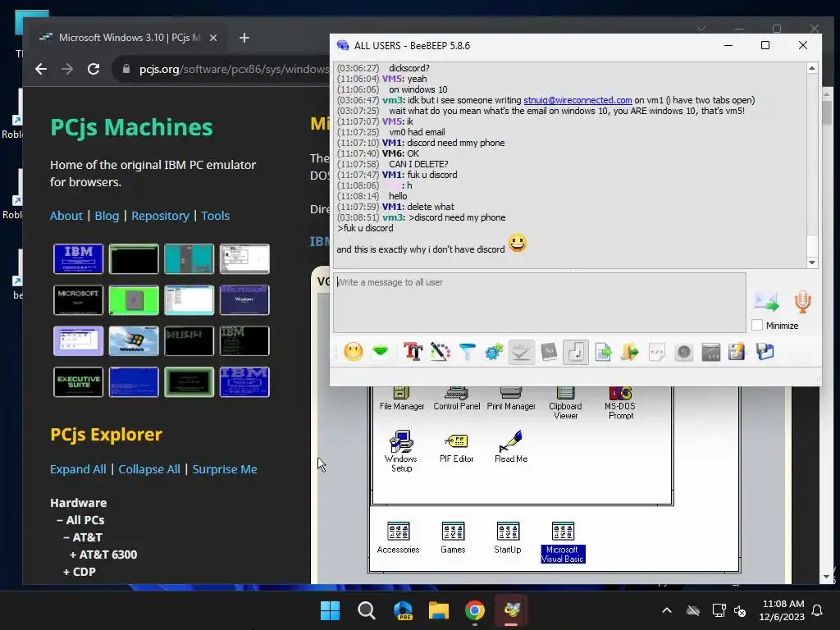Expand the CDP tree node
840x630 pixels.
pyautogui.click(x=80, y=572)
